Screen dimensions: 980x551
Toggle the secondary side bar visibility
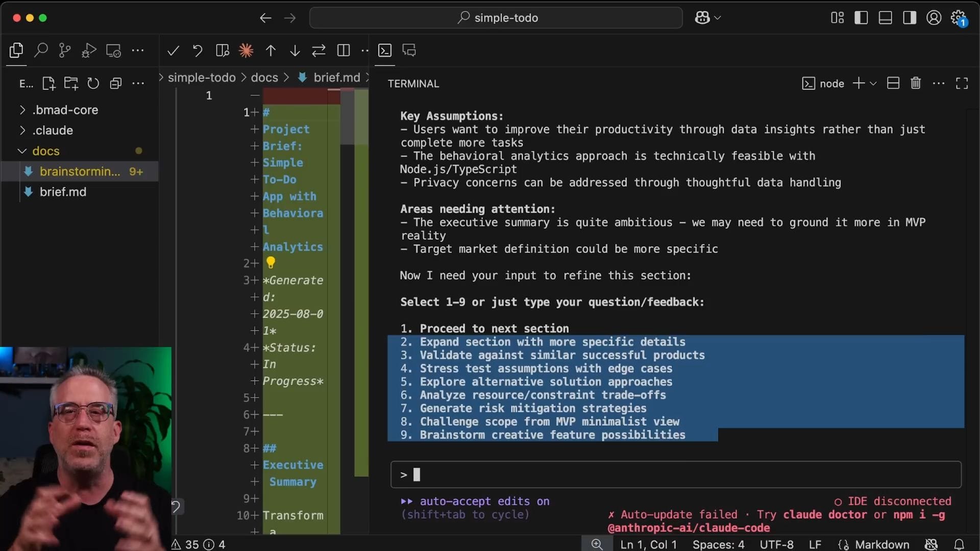(909, 18)
